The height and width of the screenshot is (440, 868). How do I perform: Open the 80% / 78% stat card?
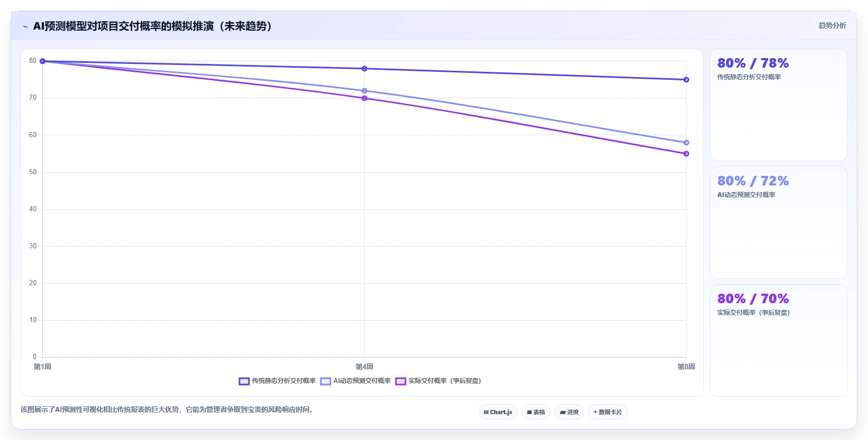tap(778, 105)
